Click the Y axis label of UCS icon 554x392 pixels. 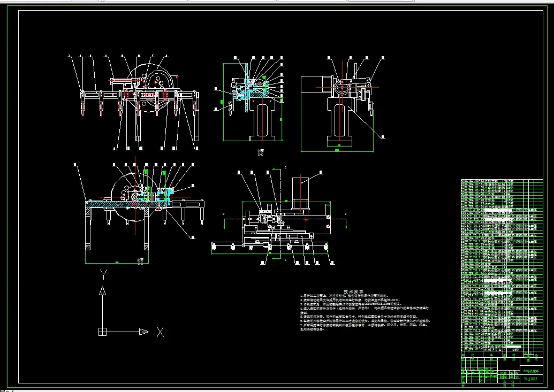(x=103, y=274)
